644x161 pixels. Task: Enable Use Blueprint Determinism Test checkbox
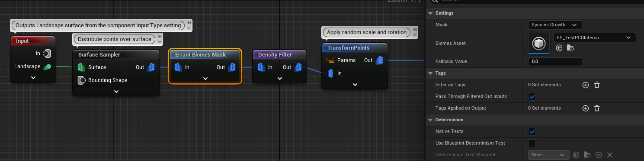point(532,143)
